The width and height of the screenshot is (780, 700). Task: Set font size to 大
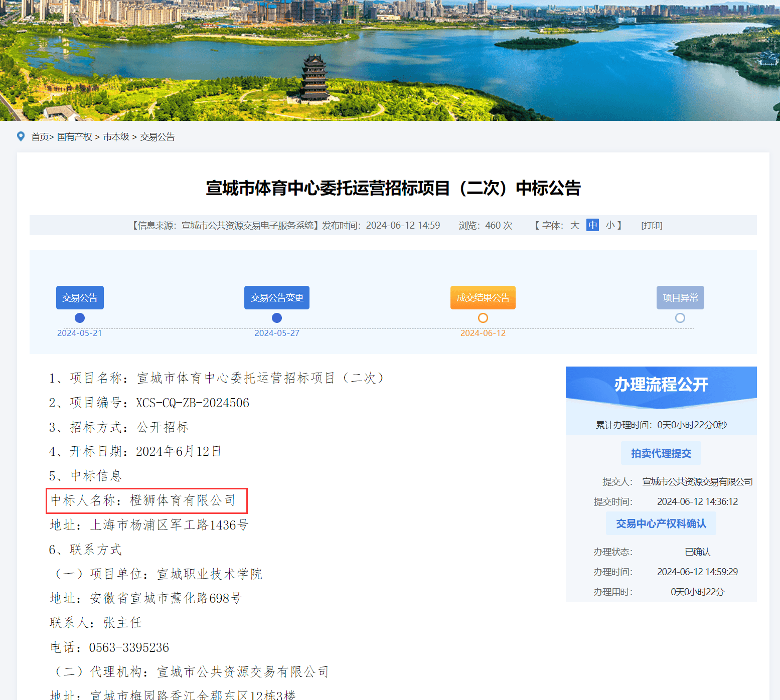(575, 225)
